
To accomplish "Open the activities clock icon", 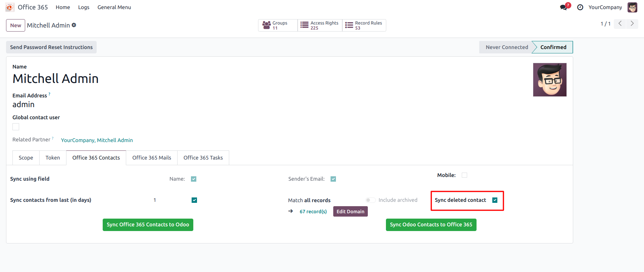I will pyautogui.click(x=580, y=7).
